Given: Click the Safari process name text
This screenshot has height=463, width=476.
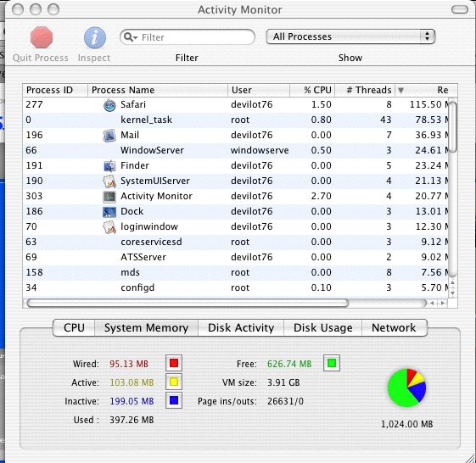Looking at the screenshot, I should [133, 104].
